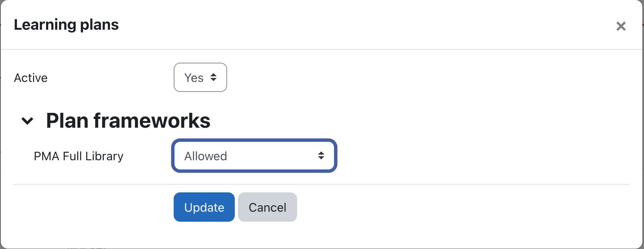Click the Learning plans dialog title
Image resolution: width=644 pixels, height=249 pixels.
(66, 25)
